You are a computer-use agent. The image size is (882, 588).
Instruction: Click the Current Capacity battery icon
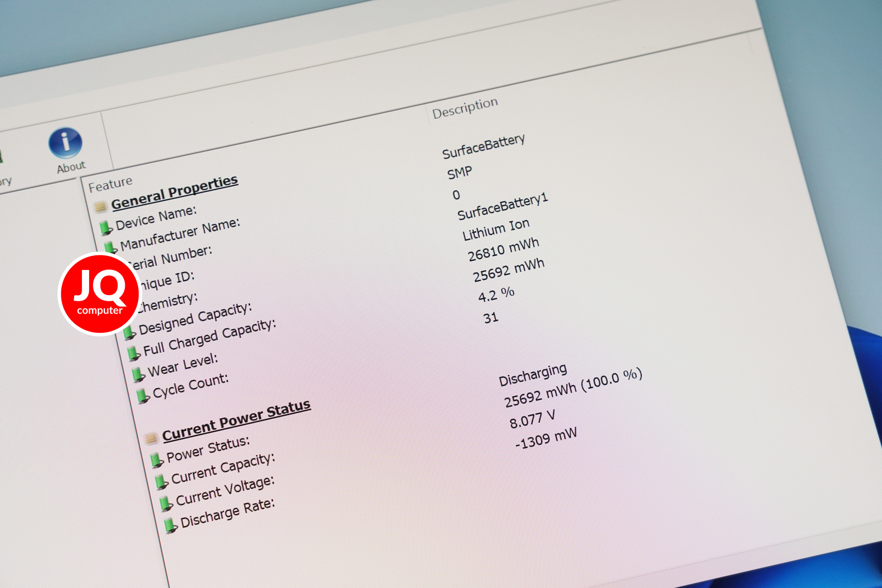tap(161, 481)
